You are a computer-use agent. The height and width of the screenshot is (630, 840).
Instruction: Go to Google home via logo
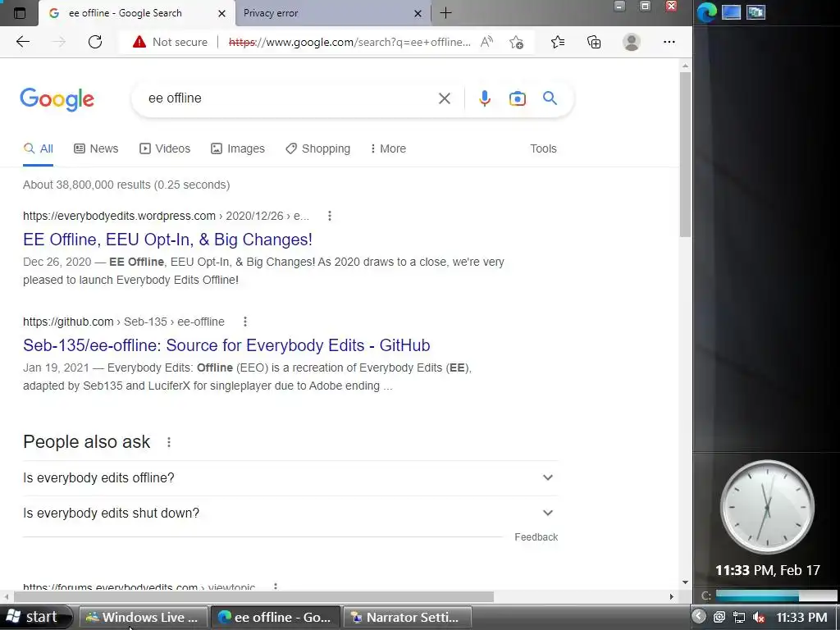(57, 99)
